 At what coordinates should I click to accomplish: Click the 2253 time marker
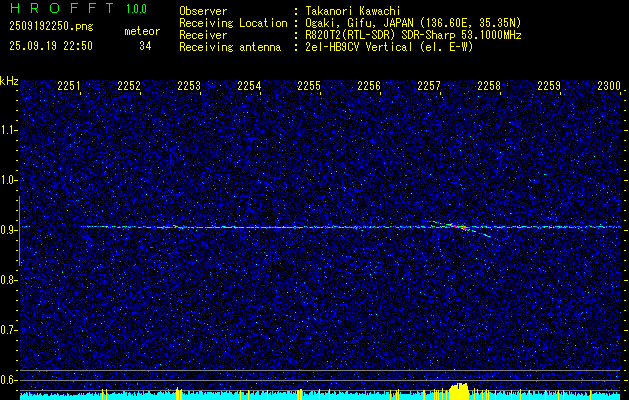pyautogui.click(x=189, y=85)
